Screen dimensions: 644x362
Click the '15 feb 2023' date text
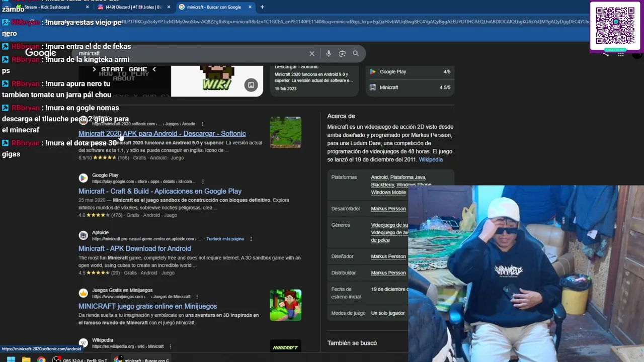[x=285, y=88]
